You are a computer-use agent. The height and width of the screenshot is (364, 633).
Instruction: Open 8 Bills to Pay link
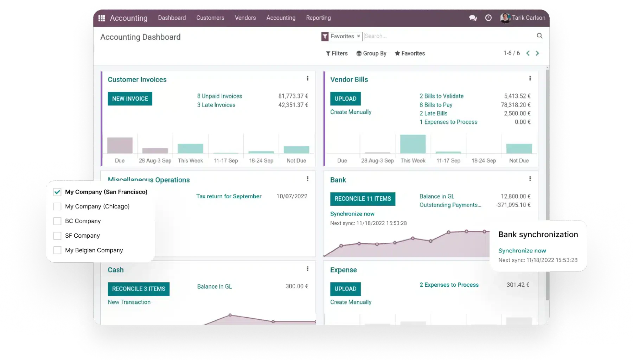(x=436, y=105)
